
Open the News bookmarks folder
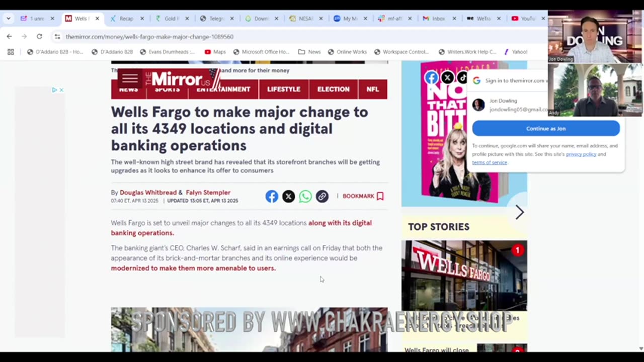(309, 52)
